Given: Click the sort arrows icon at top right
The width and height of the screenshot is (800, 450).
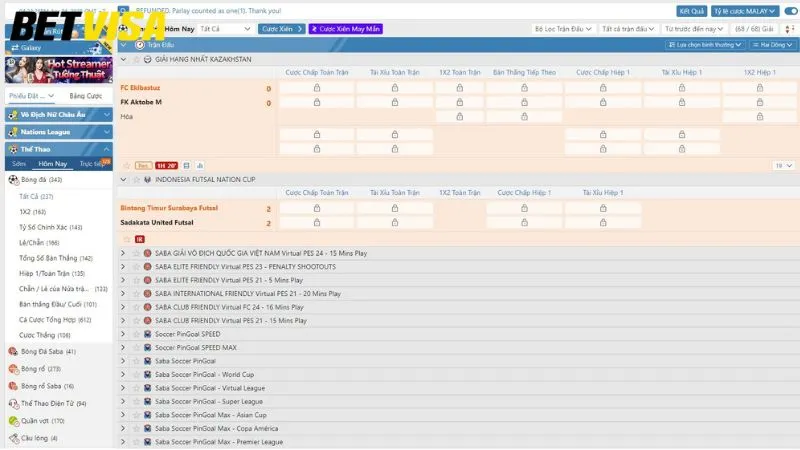Looking at the screenshot, I should point(790,29).
